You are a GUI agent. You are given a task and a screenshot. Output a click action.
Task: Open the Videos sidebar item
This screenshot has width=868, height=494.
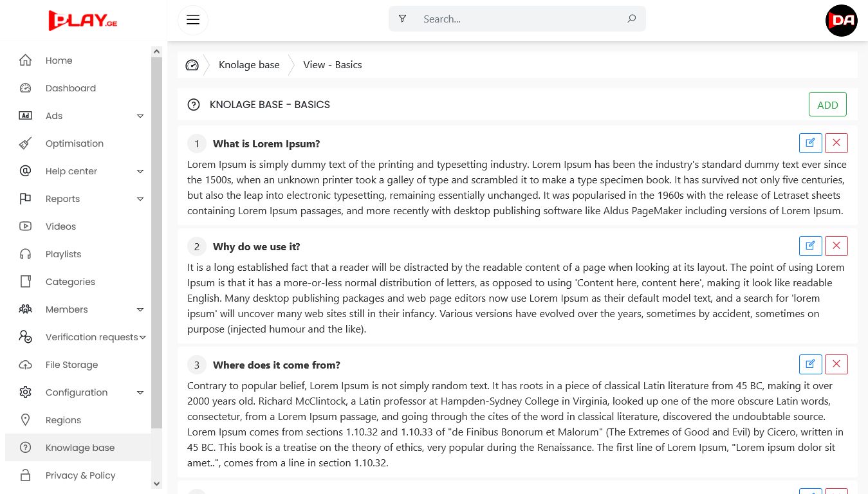click(x=60, y=226)
